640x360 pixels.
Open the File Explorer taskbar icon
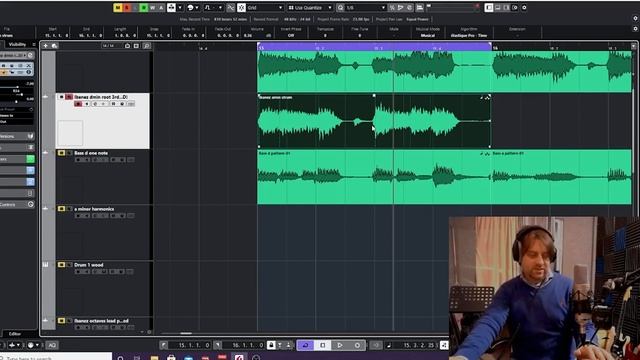pos(154,358)
